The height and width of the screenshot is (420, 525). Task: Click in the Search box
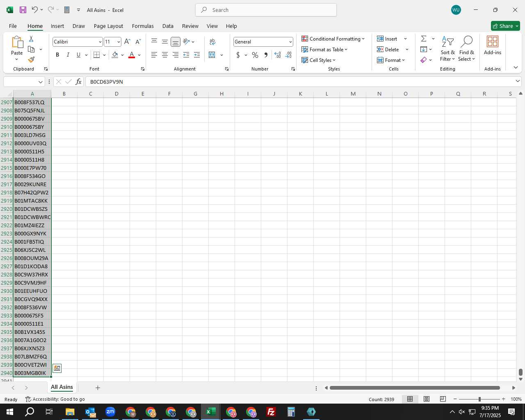[266, 10]
